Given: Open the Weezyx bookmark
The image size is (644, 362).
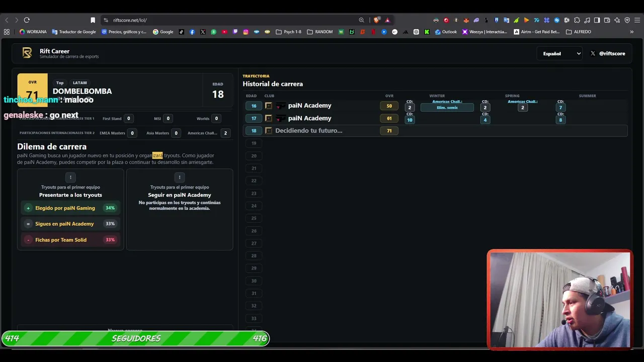Looking at the screenshot, I should pyautogui.click(x=485, y=32).
